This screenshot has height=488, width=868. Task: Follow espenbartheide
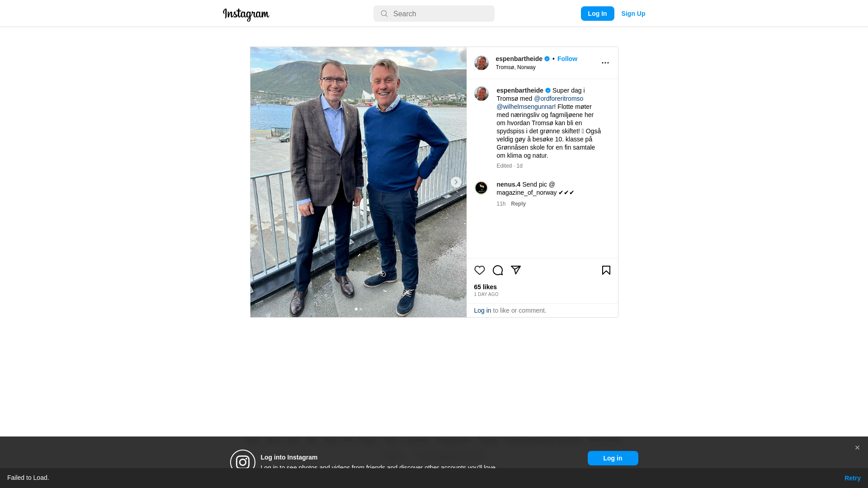pyautogui.click(x=567, y=59)
